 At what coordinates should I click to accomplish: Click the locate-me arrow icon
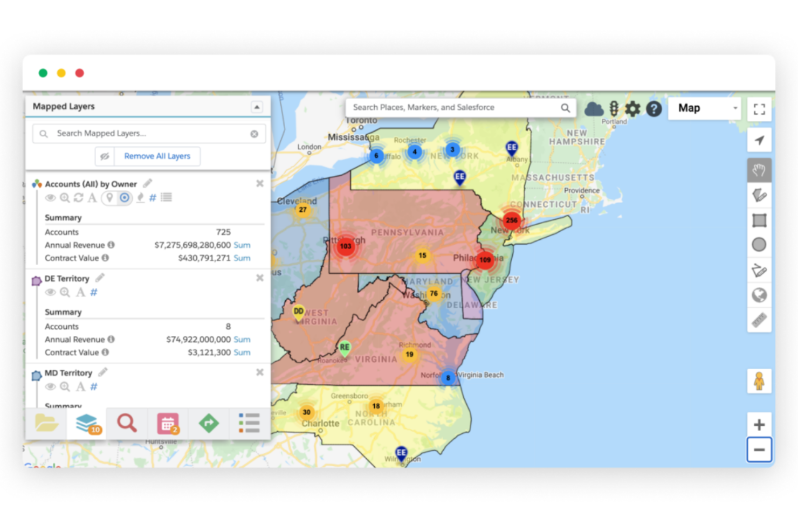coord(759,140)
